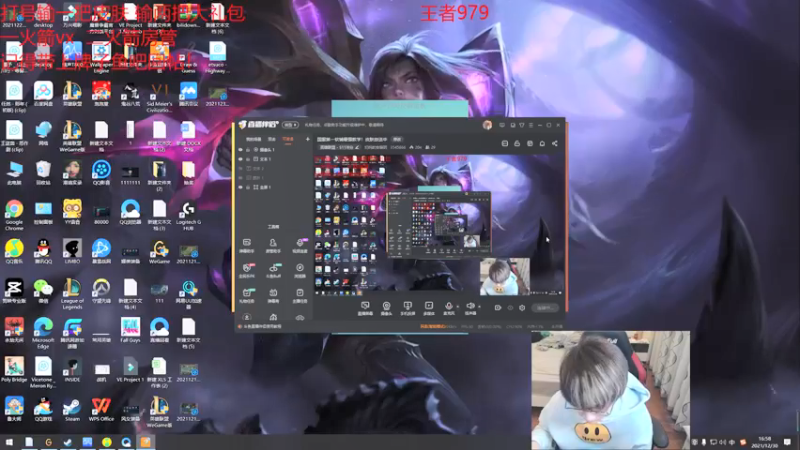
Task: Add new scene with plus button
Action: tap(307, 139)
